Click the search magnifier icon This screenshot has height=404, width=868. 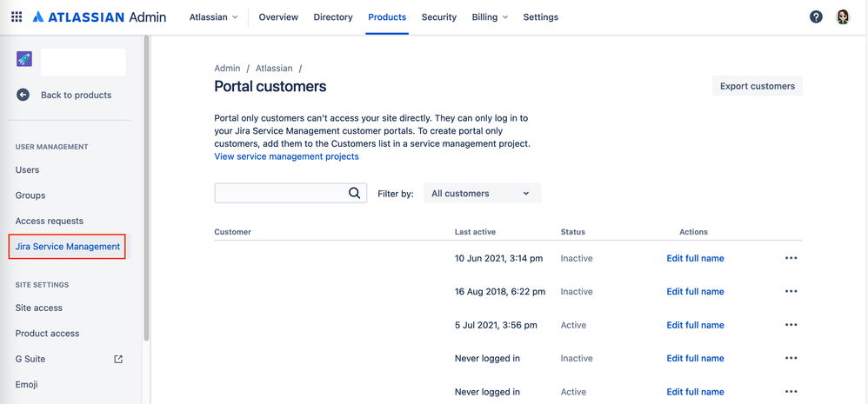[354, 193]
